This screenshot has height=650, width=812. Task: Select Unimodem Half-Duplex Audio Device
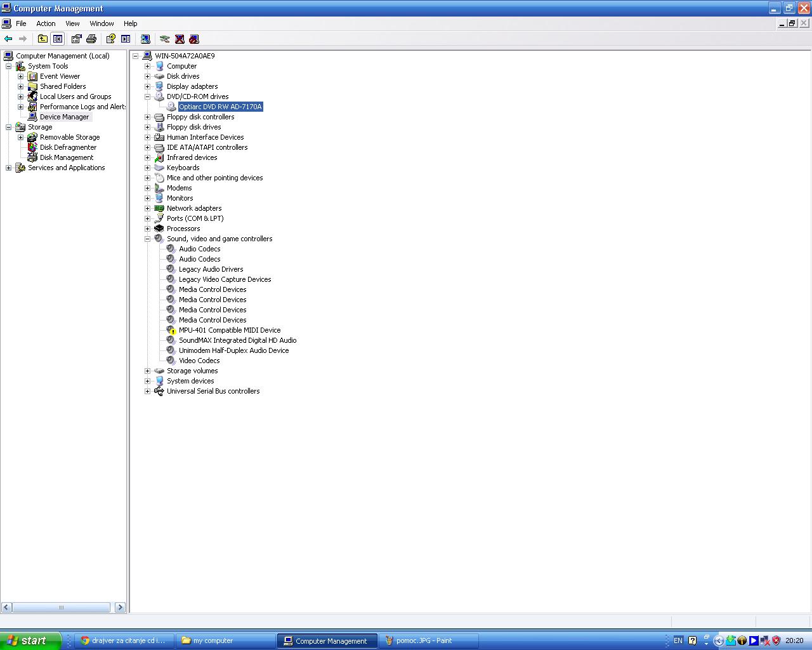coord(233,350)
